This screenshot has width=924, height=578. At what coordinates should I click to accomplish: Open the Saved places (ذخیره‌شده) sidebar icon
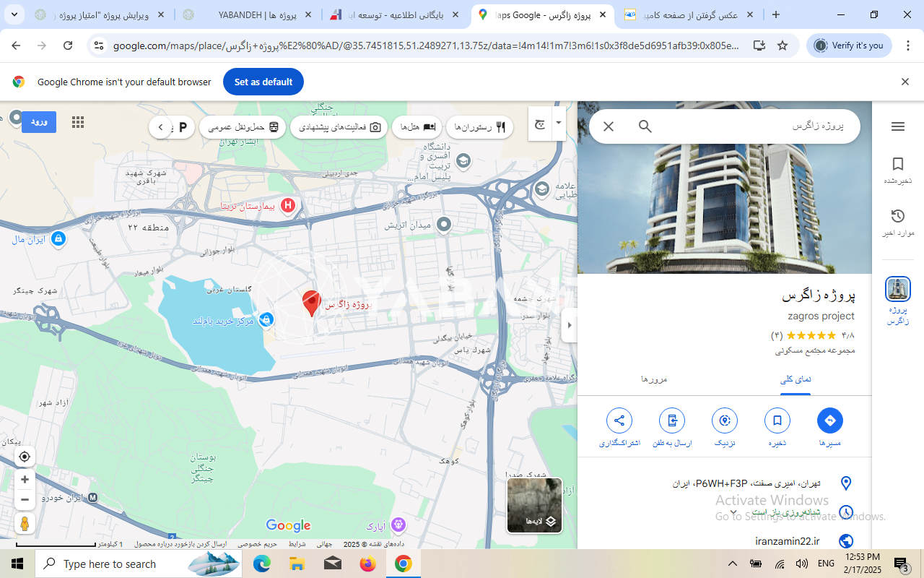(x=897, y=170)
